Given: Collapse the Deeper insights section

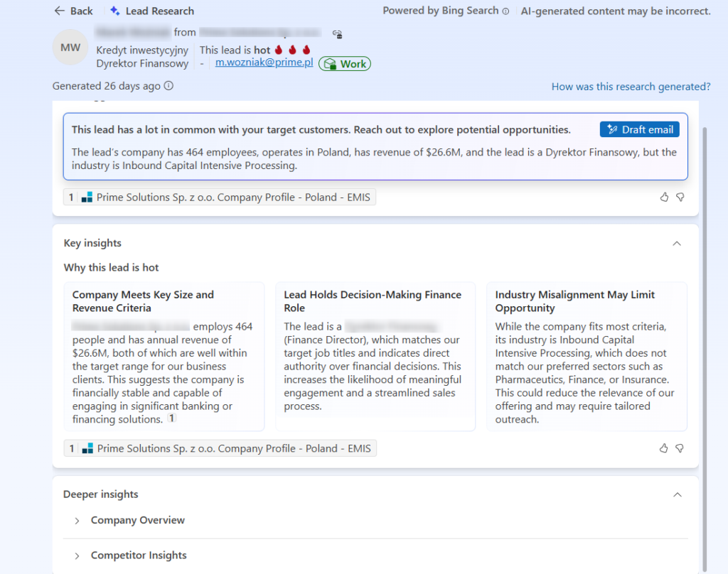Looking at the screenshot, I should (x=677, y=494).
